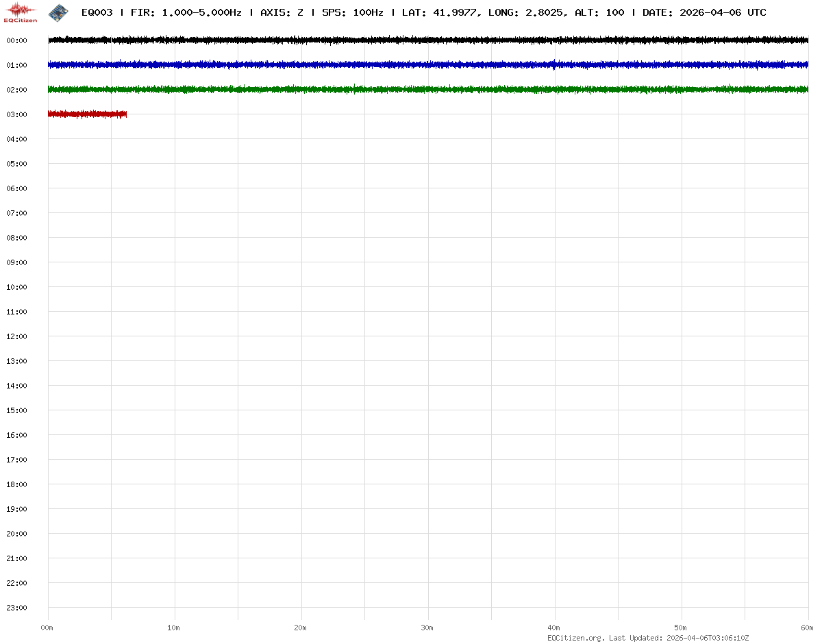Click the blue sensor board icon
The image size is (822, 644).
[x=58, y=12]
